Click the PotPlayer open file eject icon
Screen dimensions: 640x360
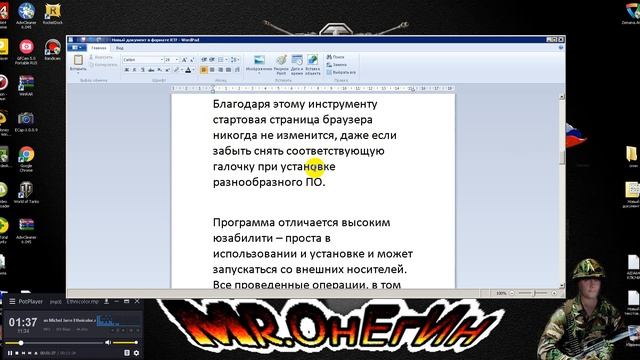point(36,353)
